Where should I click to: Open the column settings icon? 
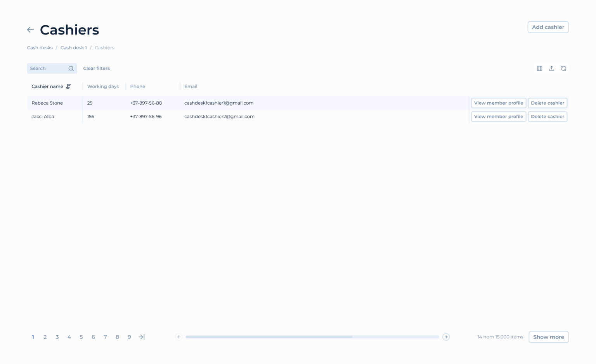pyautogui.click(x=539, y=69)
